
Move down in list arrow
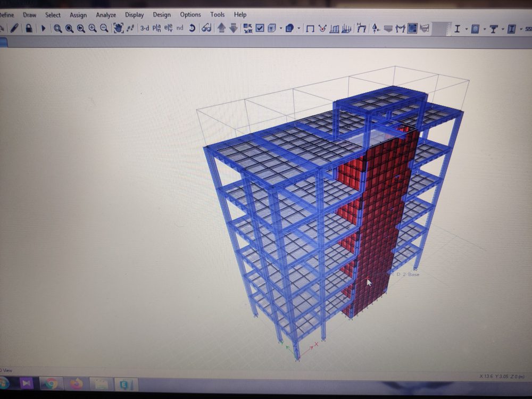(x=233, y=29)
